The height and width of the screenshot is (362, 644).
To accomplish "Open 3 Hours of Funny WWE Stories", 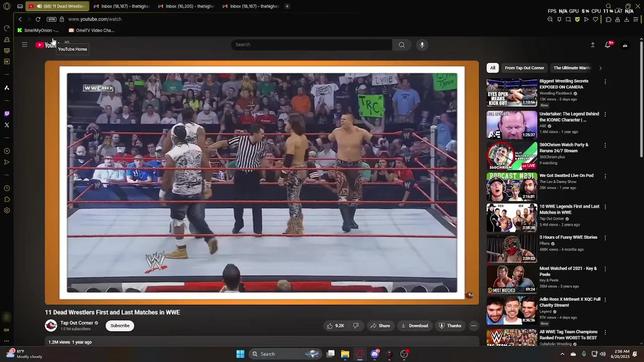I will point(568,237).
